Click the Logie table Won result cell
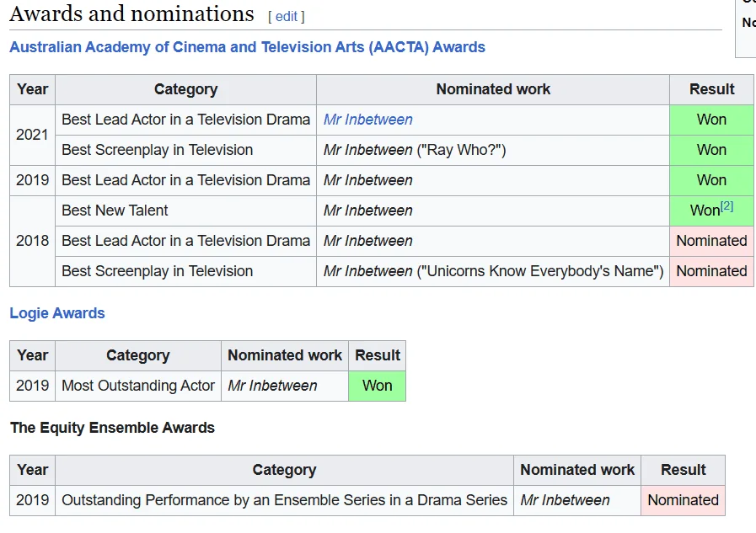This screenshot has width=756, height=533. pyautogui.click(x=377, y=386)
